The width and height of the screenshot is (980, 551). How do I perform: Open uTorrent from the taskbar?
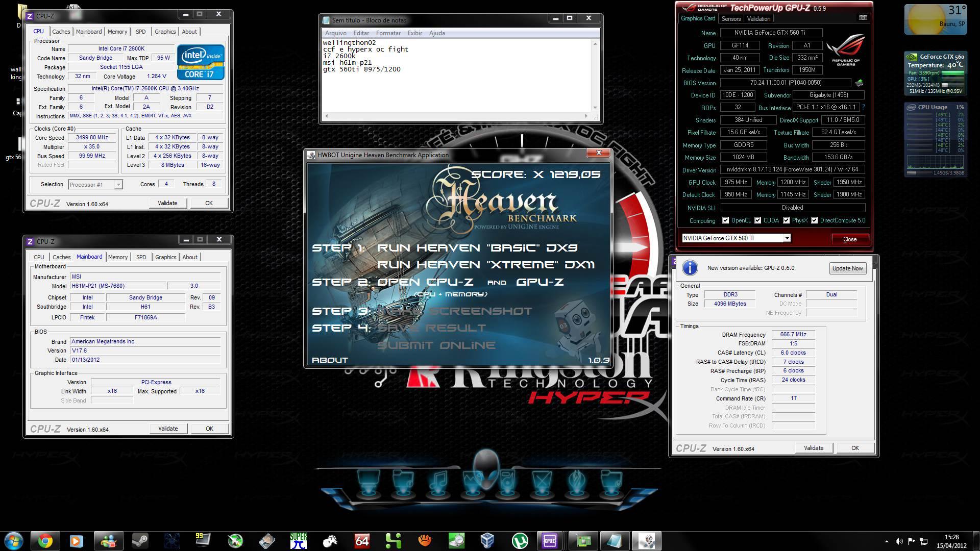pos(519,541)
